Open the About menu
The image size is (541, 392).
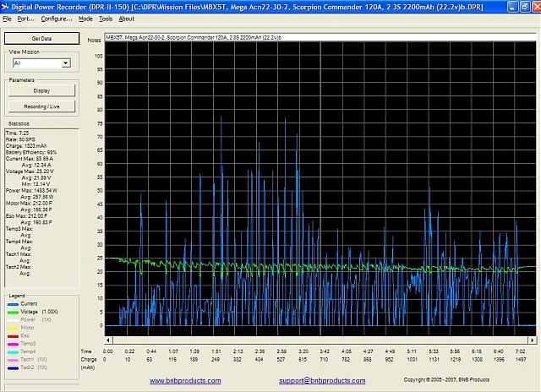point(126,18)
